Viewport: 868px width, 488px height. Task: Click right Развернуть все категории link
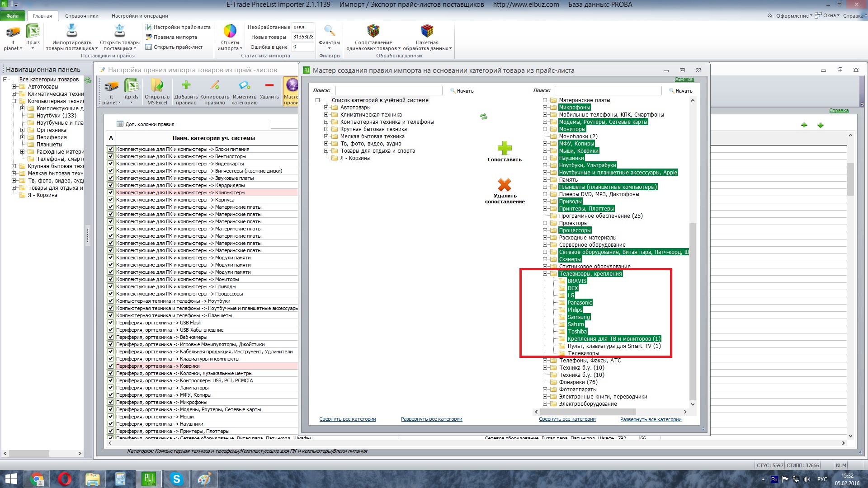(651, 419)
